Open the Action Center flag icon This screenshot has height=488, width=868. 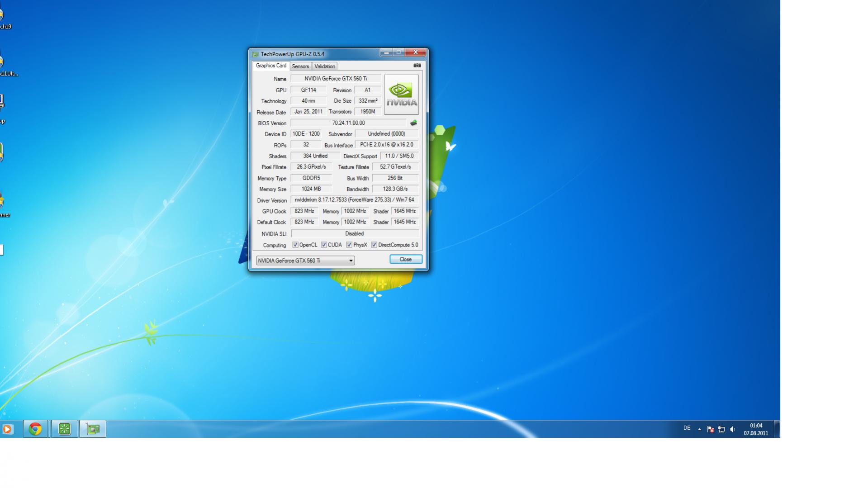(711, 429)
